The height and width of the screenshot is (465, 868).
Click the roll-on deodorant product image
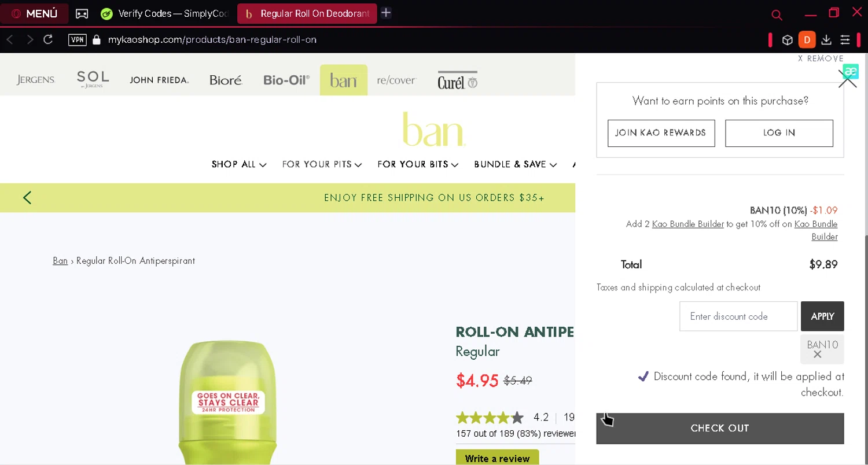coord(227,402)
